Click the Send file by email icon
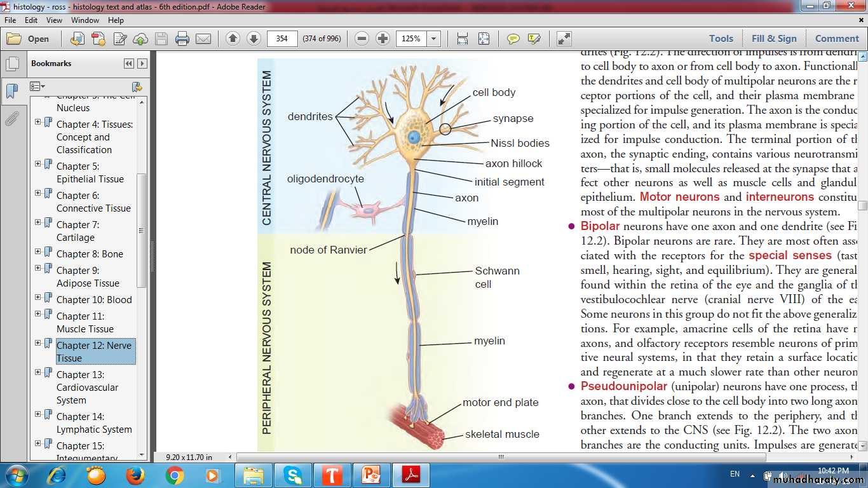 click(x=203, y=39)
